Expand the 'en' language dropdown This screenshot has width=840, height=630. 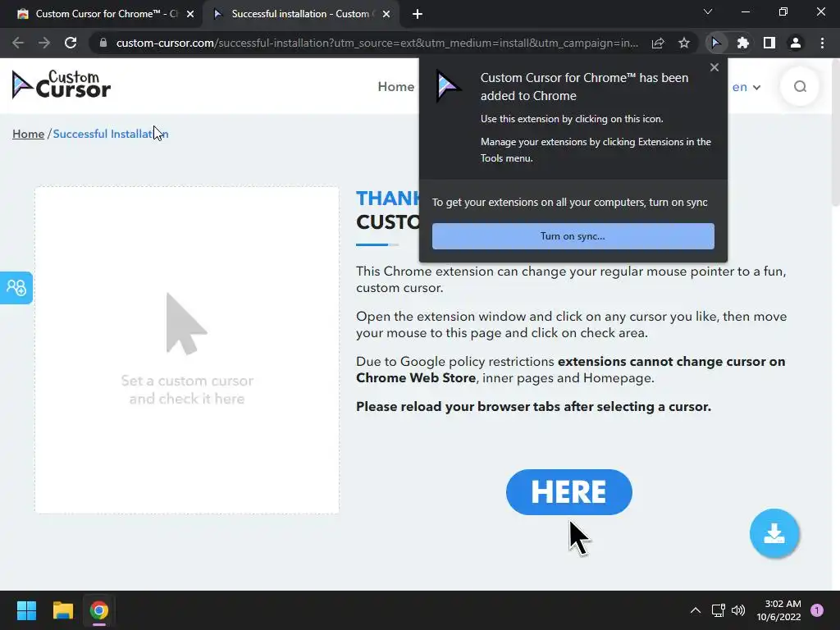746,87
